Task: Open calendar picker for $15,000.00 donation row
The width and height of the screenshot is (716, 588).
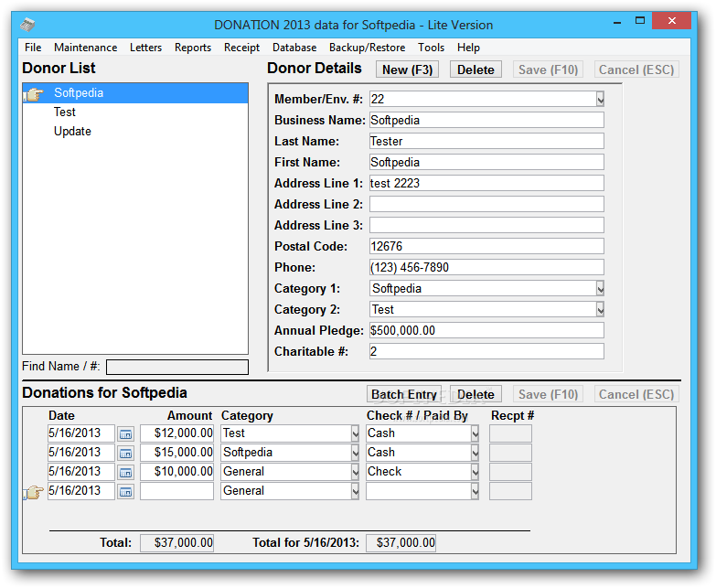Action: (125, 453)
